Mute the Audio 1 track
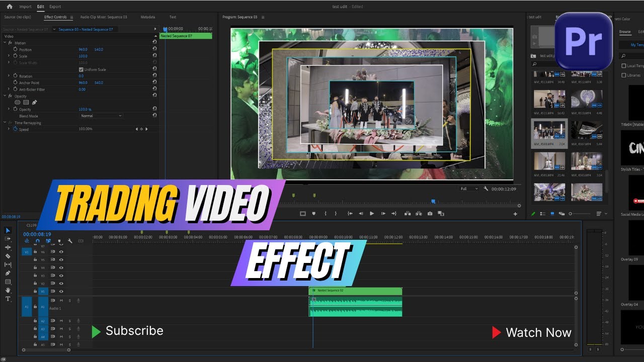Screen dimensions: 644x362 pyautogui.click(x=61, y=301)
